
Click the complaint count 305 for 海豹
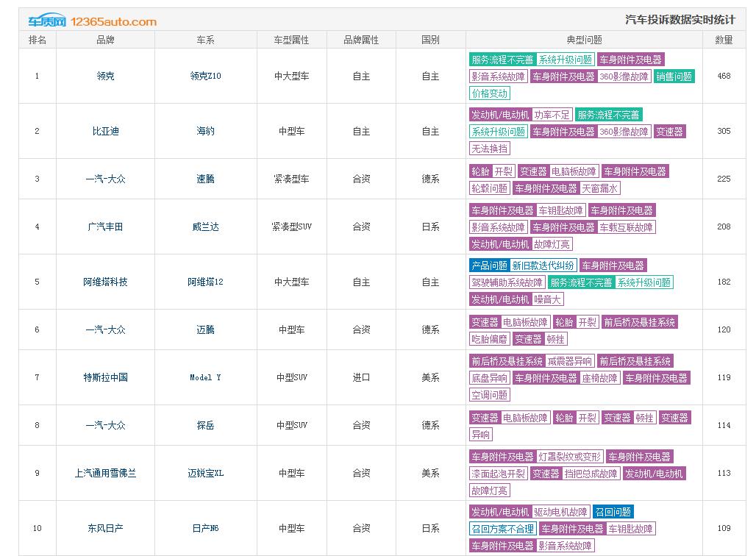[x=724, y=131]
